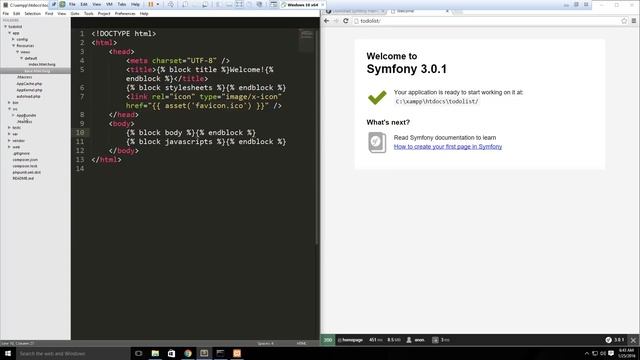
Task: Expand the config folder arrow
Action: tap(13, 39)
